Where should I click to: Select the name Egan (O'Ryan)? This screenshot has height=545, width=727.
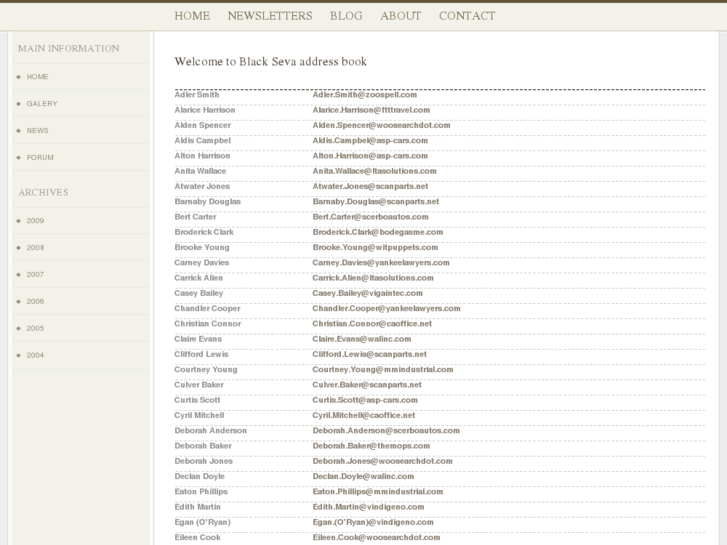click(202, 523)
